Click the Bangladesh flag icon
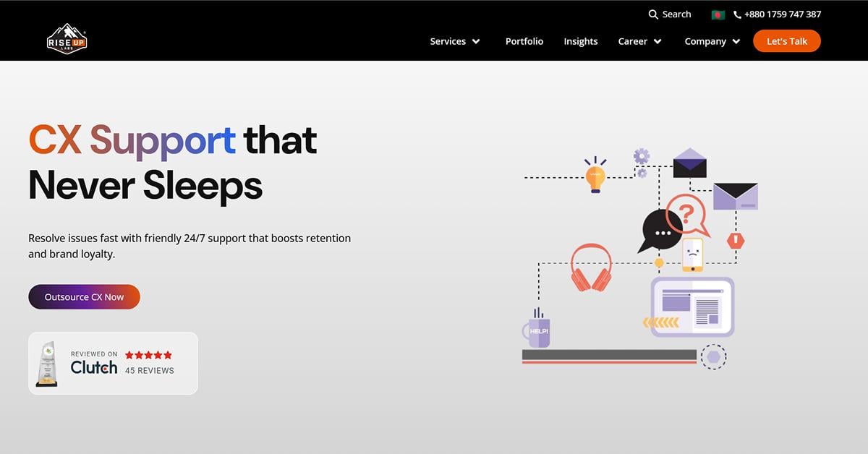Image resolution: width=868 pixels, height=454 pixels. pyautogui.click(x=718, y=14)
